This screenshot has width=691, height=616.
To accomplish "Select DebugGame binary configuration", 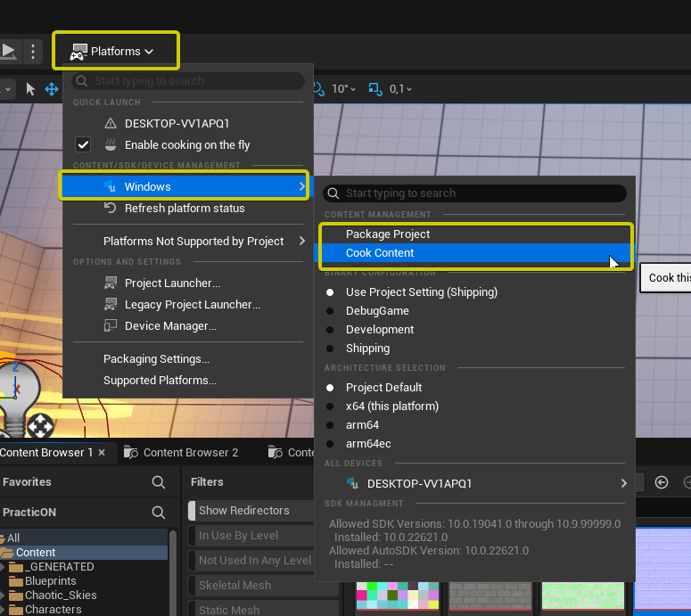I will [377, 311].
